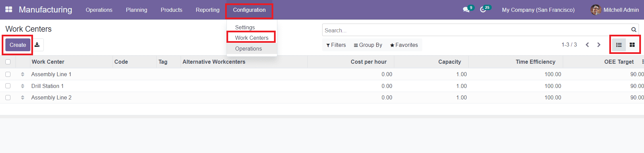Expand the Group By dropdown
Image resolution: width=644 pixels, height=153 pixels.
coord(368,45)
